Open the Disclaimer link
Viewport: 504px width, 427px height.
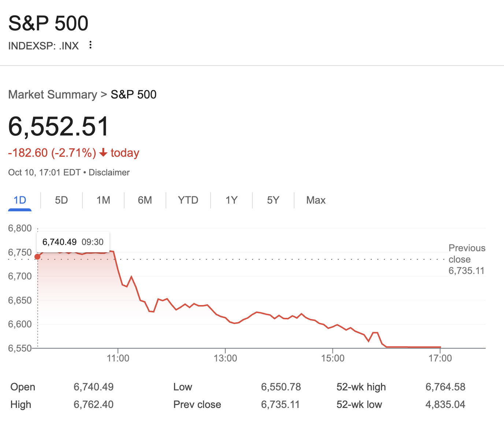click(109, 172)
